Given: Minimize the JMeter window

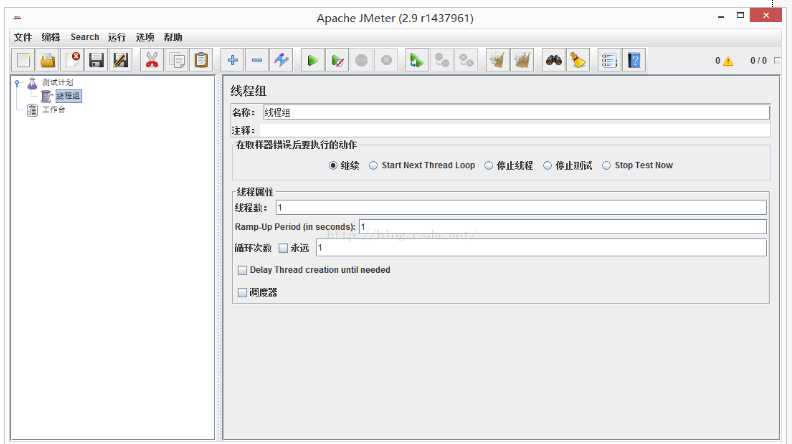Looking at the screenshot, I should tap(721, 17).
